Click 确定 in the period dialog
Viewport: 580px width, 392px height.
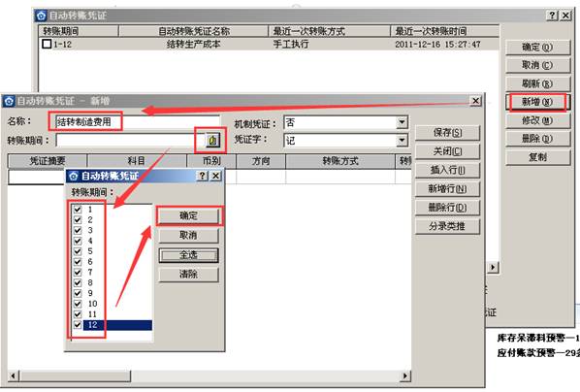coord(189,215)
